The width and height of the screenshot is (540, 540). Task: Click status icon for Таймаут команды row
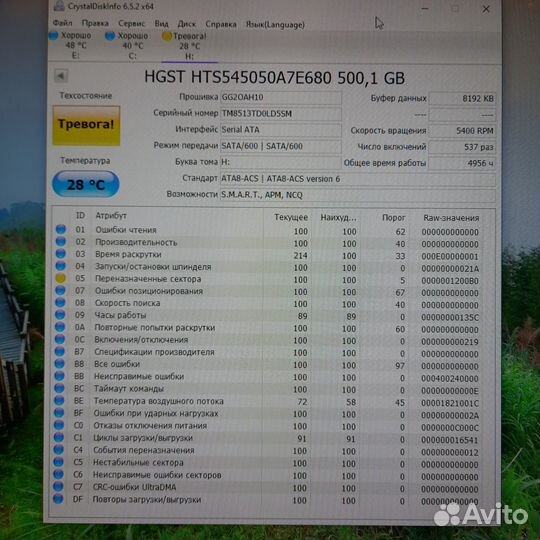[x=59, y=388]
